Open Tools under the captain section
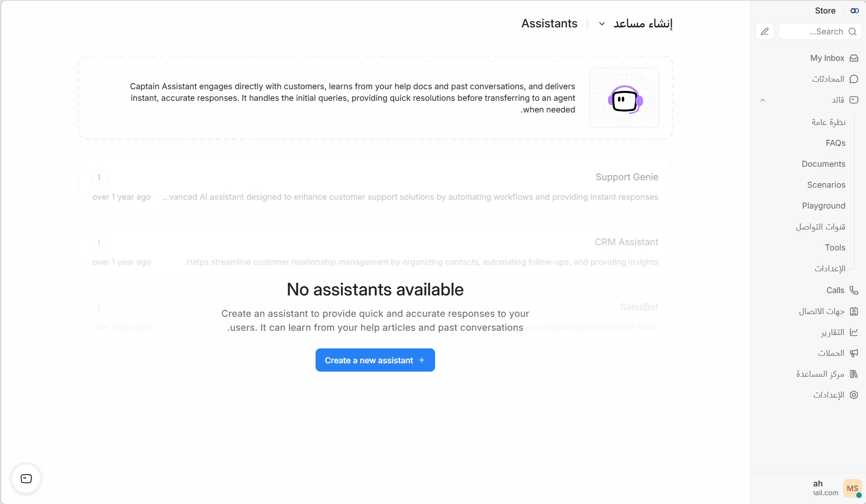Screen dimensions: 866x504 [x=835, y=248]
